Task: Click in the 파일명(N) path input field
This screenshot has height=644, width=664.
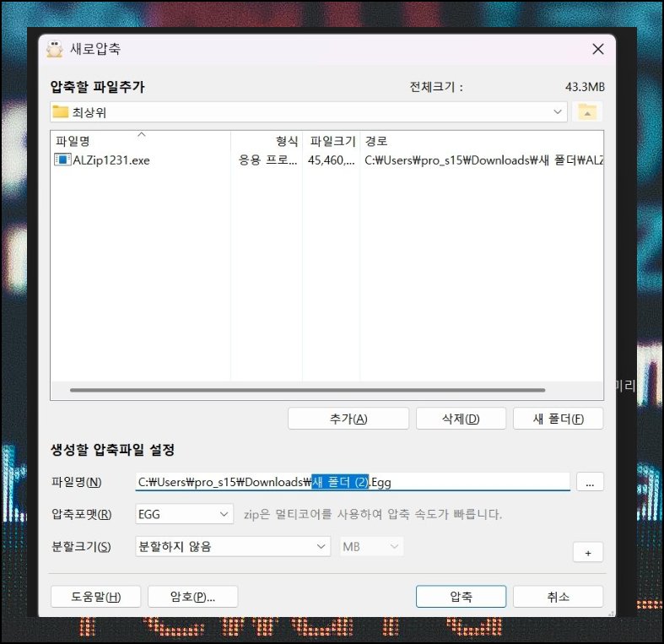Action: (x=353, y=482)
